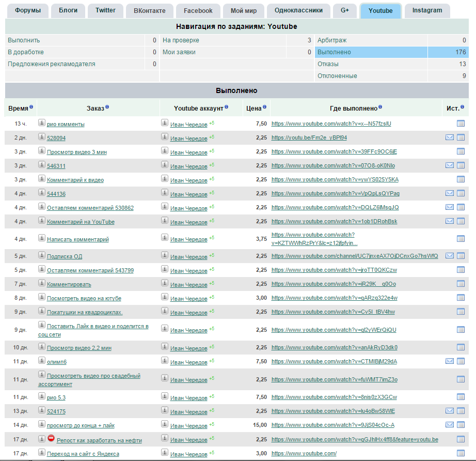Open Выполнено tasks filter

pyautogui.click(x=334, y=52)
